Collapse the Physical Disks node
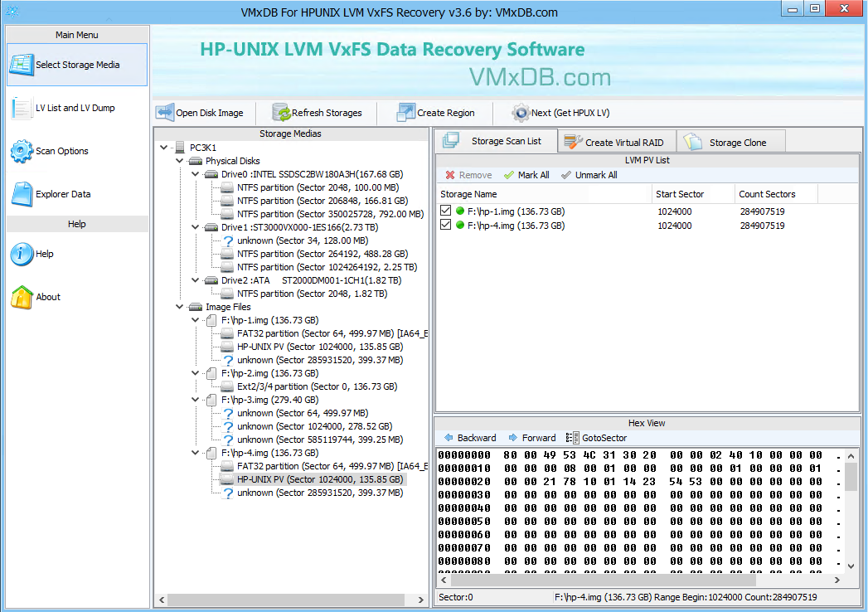 (x=179, y=161)
